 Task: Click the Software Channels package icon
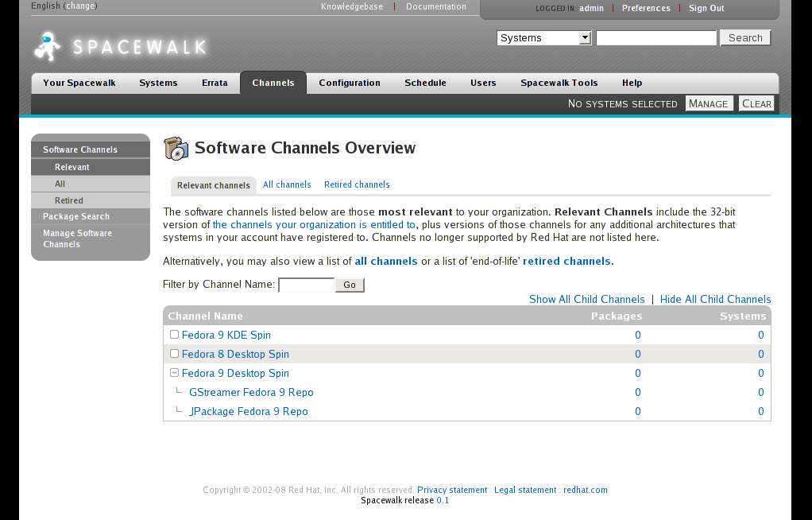tap(176, 148)
